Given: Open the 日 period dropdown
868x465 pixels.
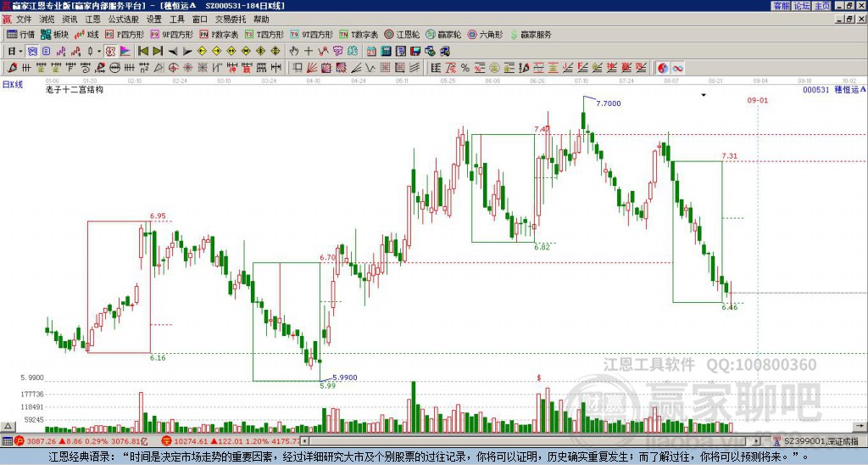Looking at the screenshot, I should [x=15, y=52].
